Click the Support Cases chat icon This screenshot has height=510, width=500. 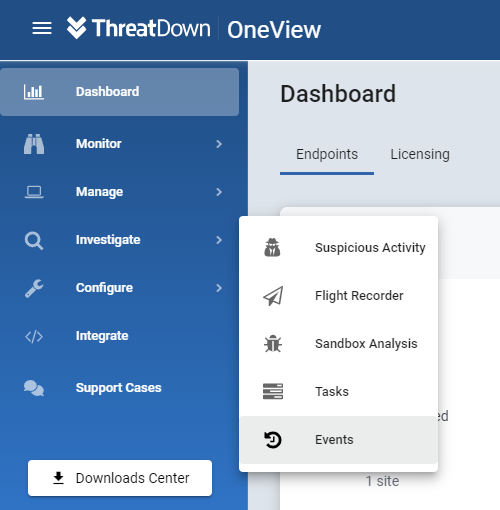pyautogui.click(x=34, y=388)
